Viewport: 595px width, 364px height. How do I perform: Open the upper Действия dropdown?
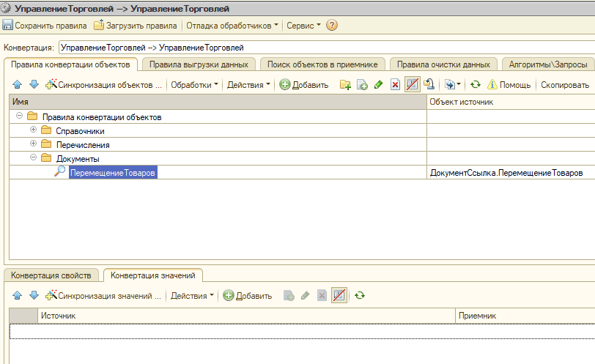248,84
